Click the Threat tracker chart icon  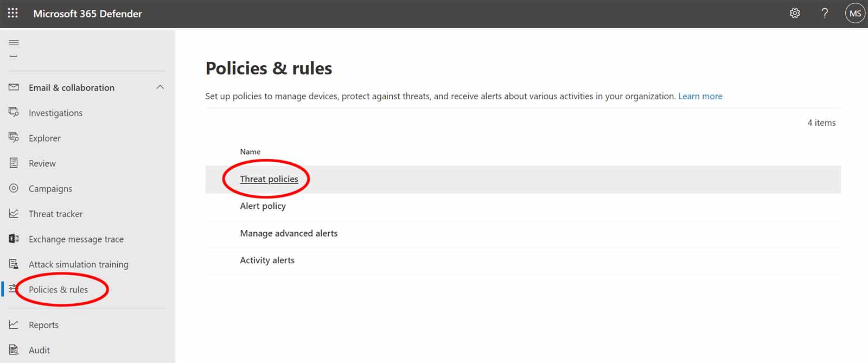(x=14, y=213)
